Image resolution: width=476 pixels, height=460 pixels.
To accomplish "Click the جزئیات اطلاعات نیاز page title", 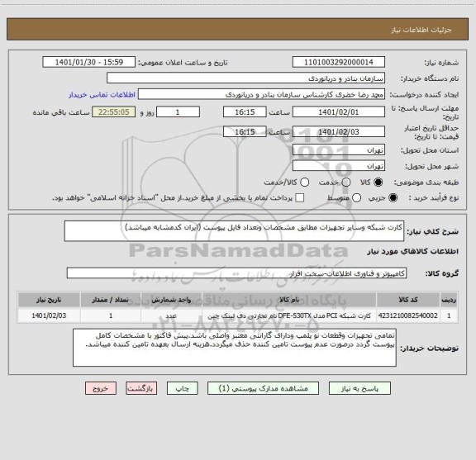I will tap(421, 30).
